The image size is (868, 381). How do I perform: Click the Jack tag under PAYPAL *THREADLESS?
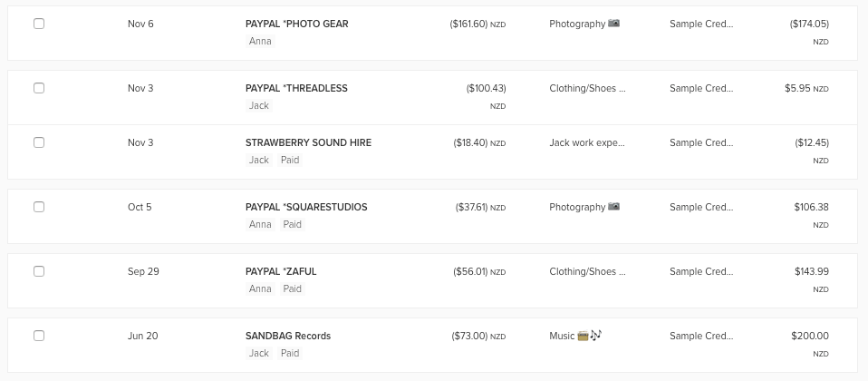258,105
